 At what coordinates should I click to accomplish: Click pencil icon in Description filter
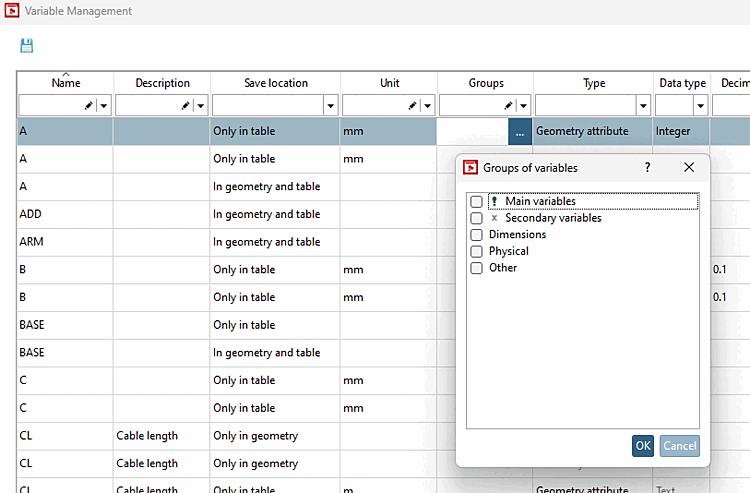[x=186, y=105]
